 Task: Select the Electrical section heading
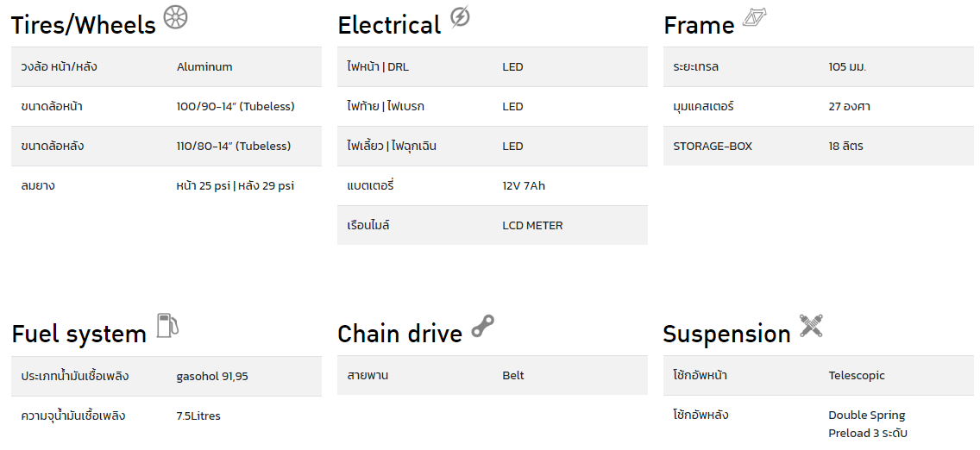[389, 25]
